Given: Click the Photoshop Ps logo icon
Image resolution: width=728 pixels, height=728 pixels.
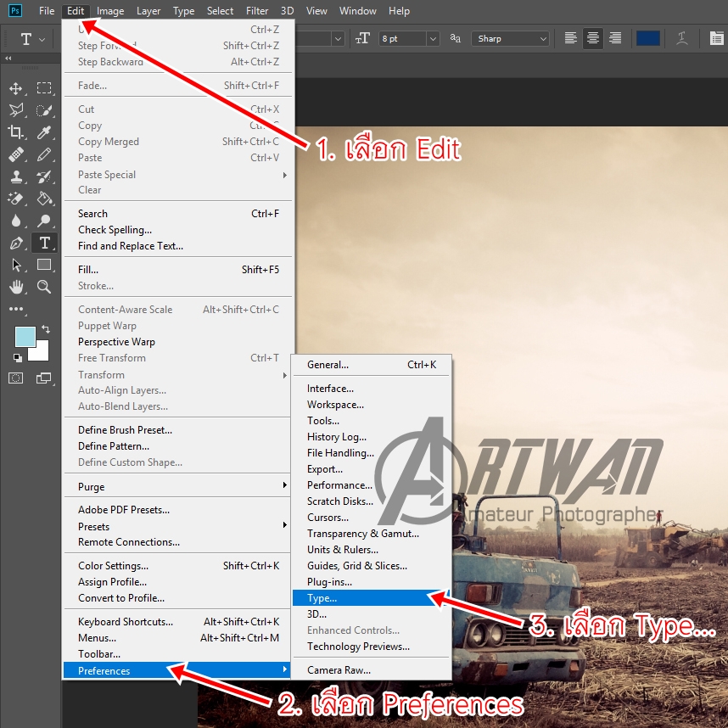Looking at the screenshot, I should (15, 11).
